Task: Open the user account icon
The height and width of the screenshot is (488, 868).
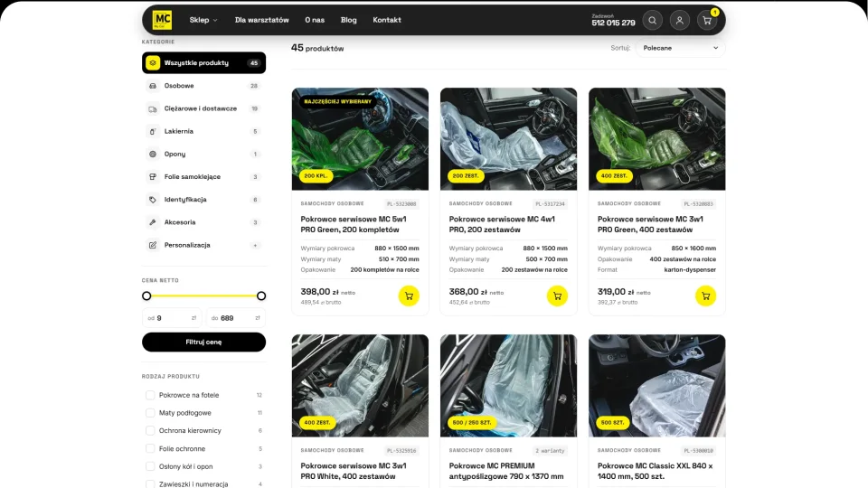Action: (x=680, y=20)
